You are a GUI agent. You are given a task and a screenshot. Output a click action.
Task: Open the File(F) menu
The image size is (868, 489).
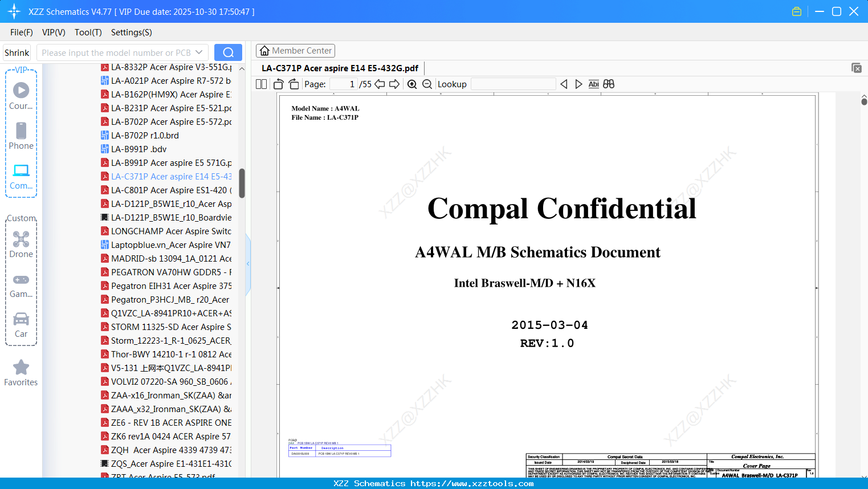click(x=22, y=32)
